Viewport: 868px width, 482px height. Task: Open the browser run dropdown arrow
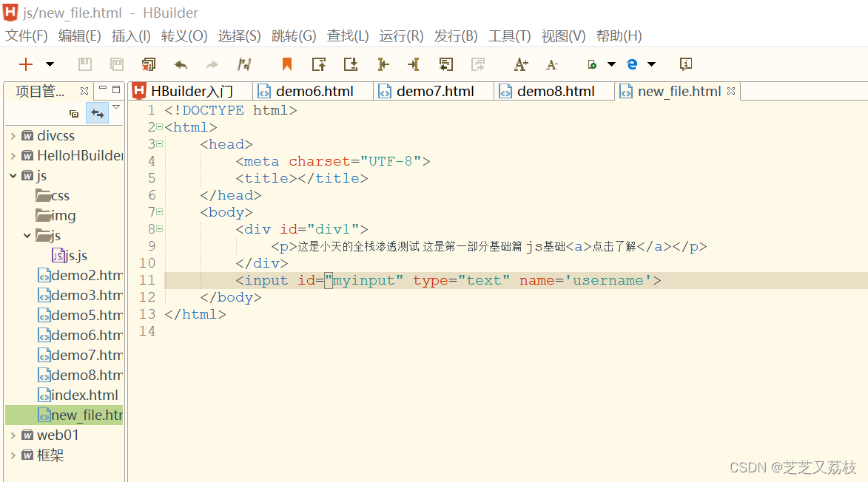coord(651,64)
